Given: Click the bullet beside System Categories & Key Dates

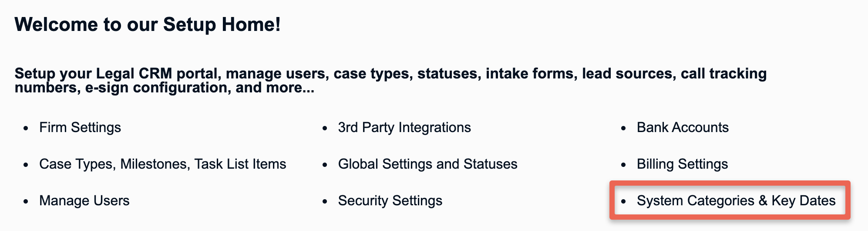Looking at the screenshot, I should click(x=624, y=202).
